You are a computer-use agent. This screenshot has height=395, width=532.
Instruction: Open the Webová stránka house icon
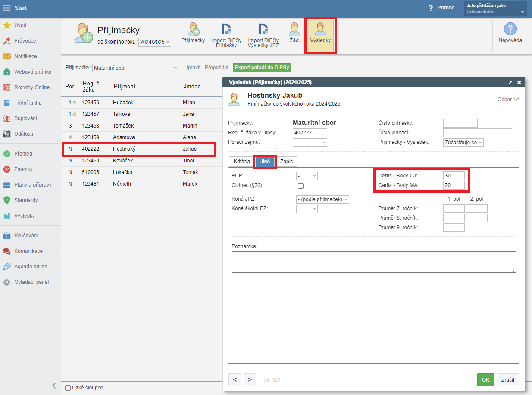click(7, 72)
